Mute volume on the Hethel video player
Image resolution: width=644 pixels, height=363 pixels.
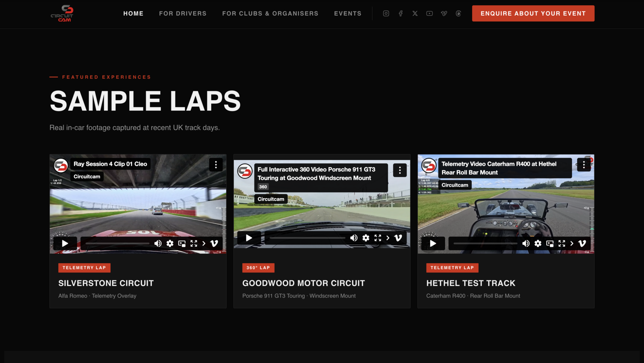pyautogui.click(x=526, y=243)
